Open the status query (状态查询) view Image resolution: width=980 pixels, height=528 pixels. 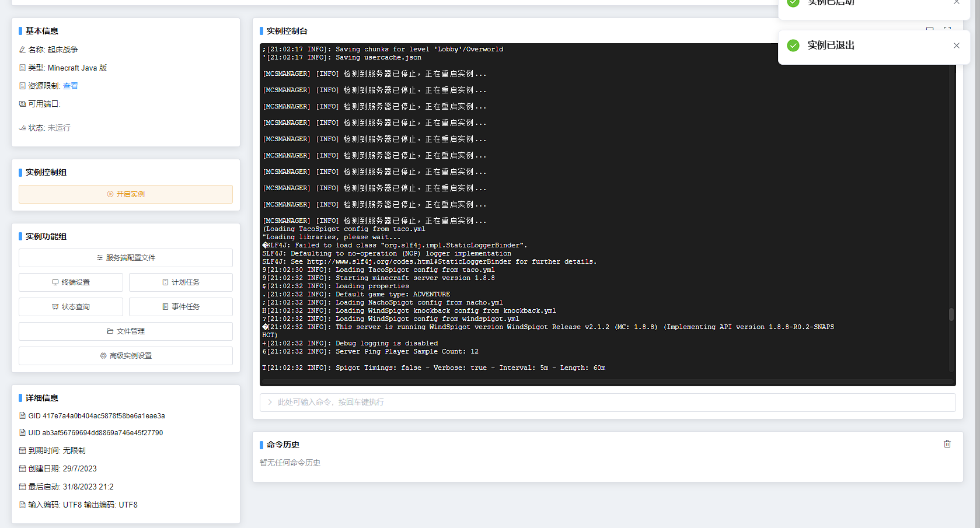(x=71, y=306)
